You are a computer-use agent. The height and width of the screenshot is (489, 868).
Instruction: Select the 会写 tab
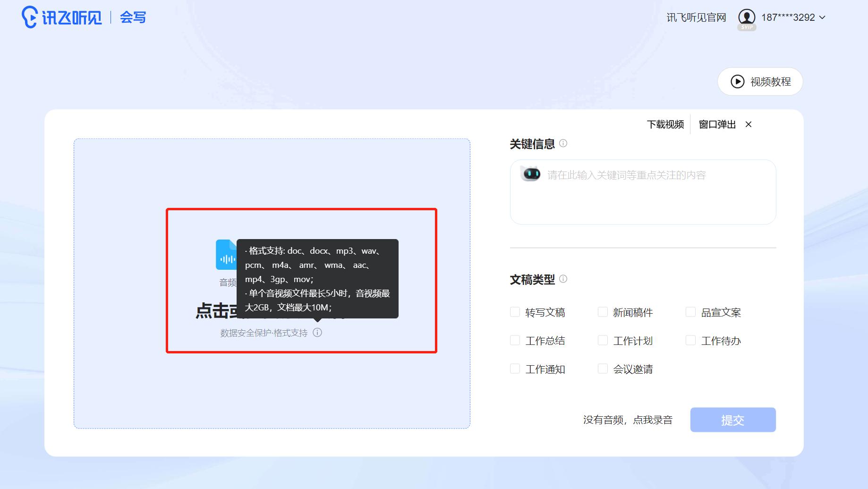click(x=133, y=17)
